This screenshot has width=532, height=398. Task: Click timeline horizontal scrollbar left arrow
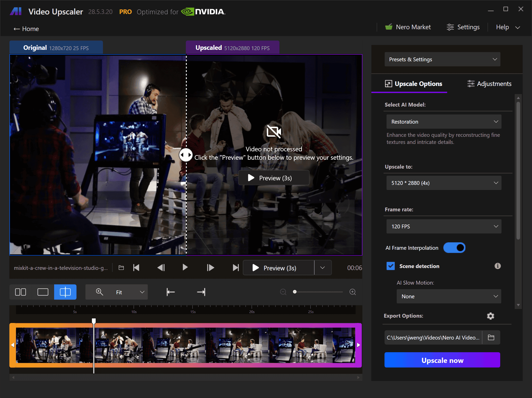point(13,377)
